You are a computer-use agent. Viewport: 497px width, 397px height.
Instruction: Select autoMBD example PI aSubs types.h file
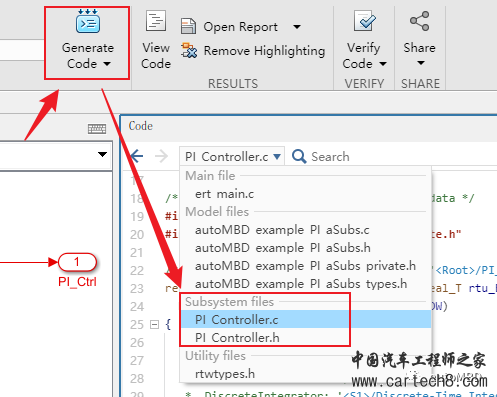click(x=301, y=284)
